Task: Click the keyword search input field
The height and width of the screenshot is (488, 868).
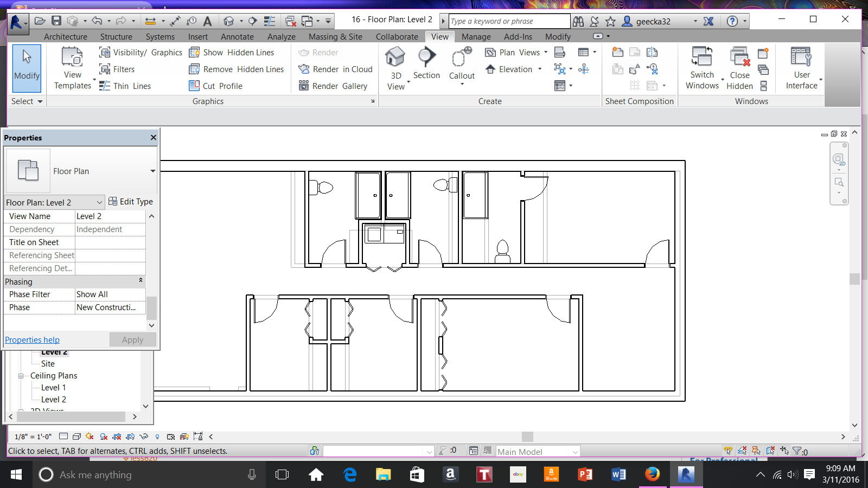Action: pos(509,21)
